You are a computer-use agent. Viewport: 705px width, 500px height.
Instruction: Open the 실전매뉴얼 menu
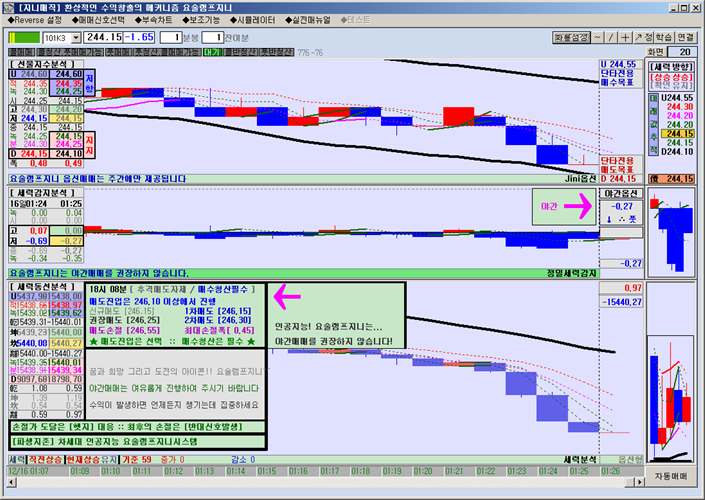[x=308, y=20]
